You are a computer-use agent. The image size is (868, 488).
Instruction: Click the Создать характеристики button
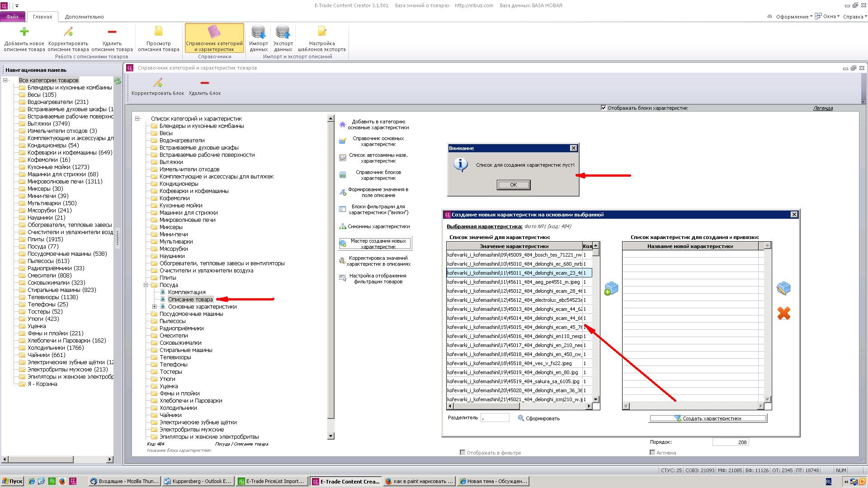[708, 418]
